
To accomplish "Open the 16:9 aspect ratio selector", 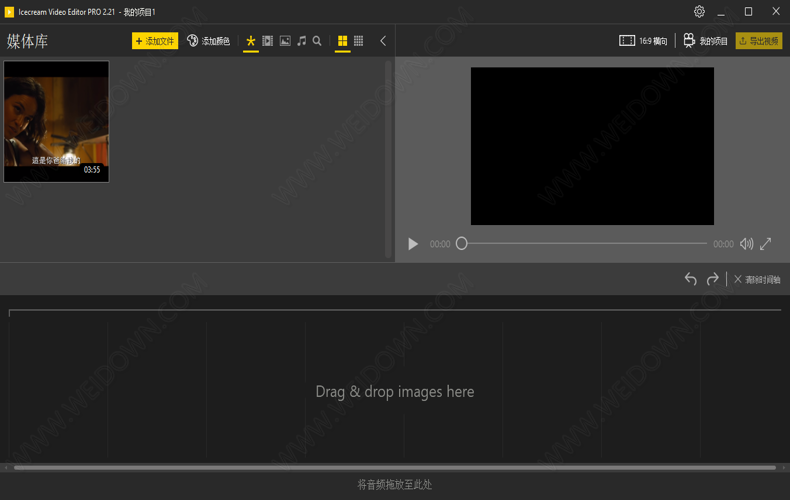I will (x=643, y=41).
